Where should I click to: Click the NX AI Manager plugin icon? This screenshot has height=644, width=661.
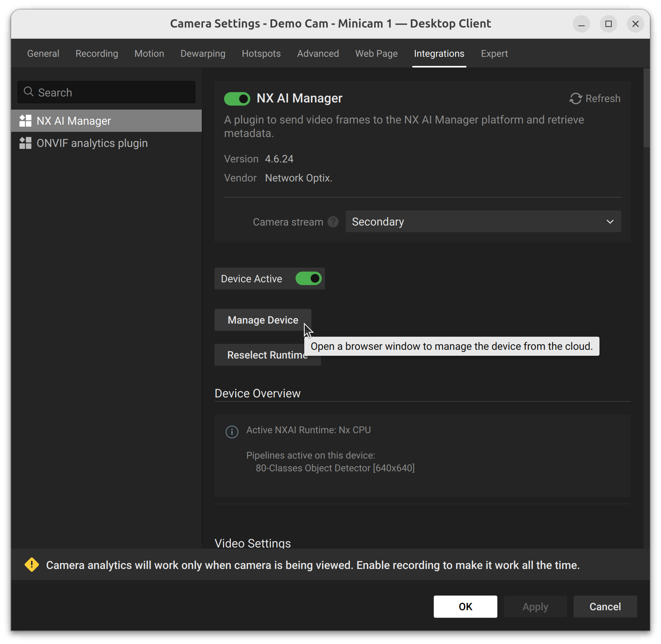pyautogui.click(x=25, y=121)
